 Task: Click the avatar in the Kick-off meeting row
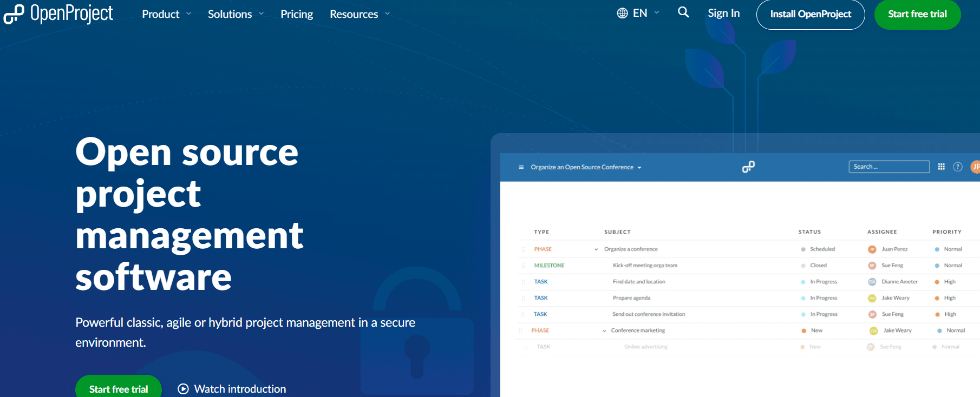pyautogui.click(x=872, y=266)
